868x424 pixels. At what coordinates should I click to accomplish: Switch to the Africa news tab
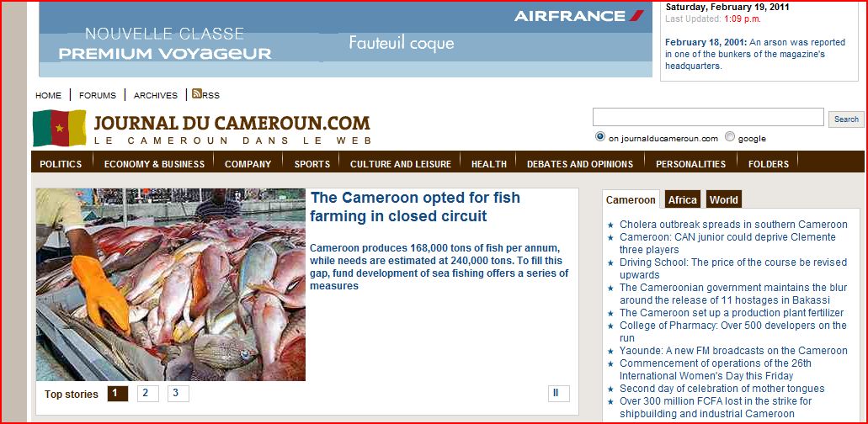[x=682, y=199]
